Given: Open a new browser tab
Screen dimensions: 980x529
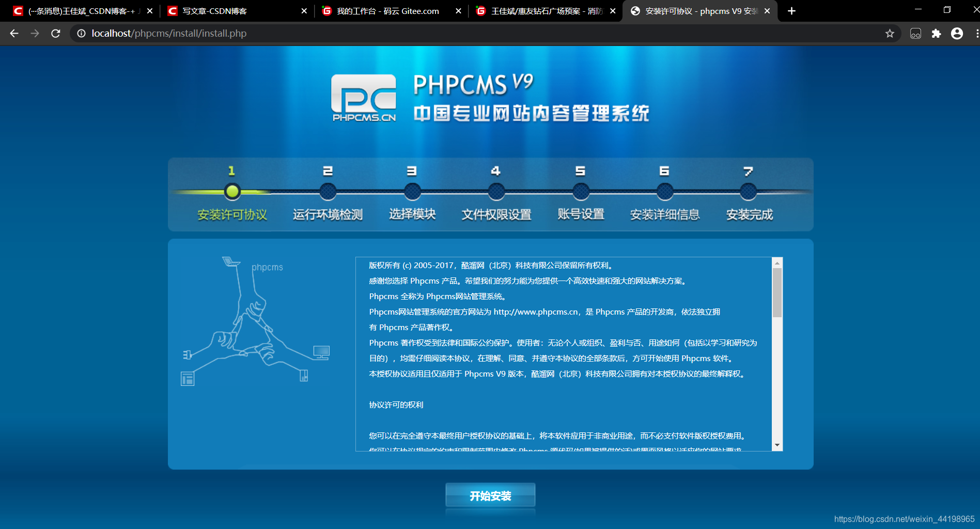Looking at the screenshot, I should pyautogui.click(x=791, y=11).
